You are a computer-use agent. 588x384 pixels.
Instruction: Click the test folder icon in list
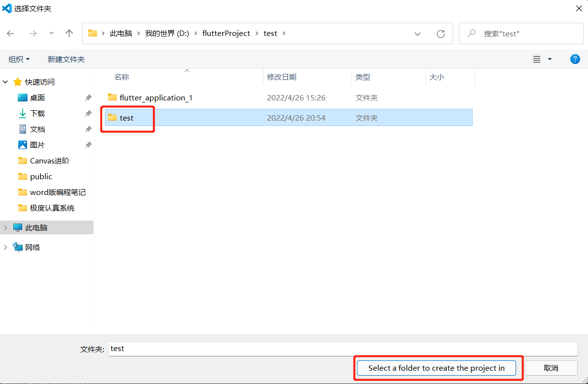point(112,117)
